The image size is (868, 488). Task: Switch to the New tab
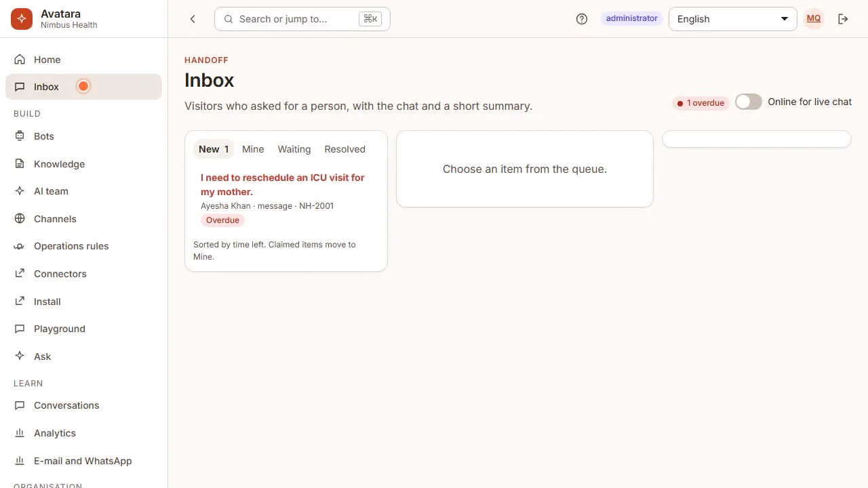pos(214,149)
